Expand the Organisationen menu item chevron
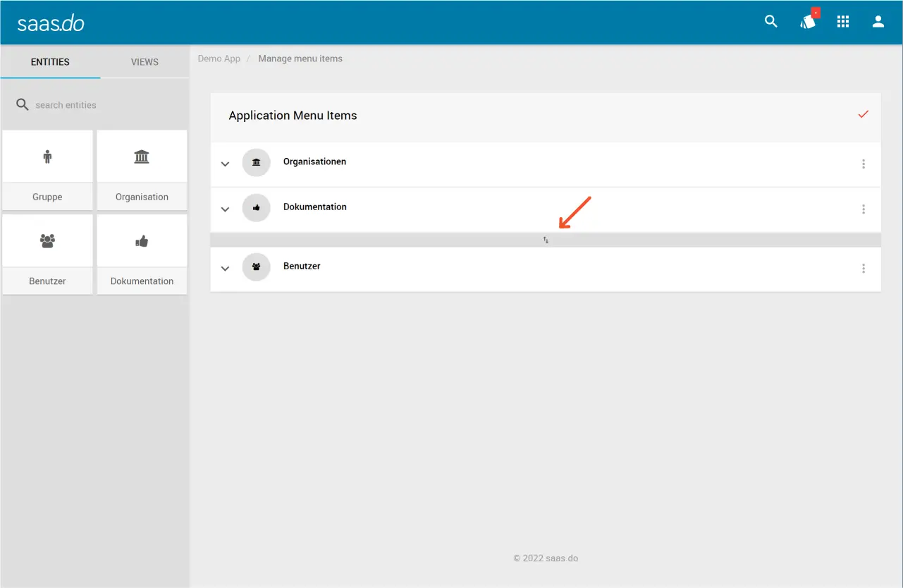Screen dimensions: 903x588 coord(226,164)
